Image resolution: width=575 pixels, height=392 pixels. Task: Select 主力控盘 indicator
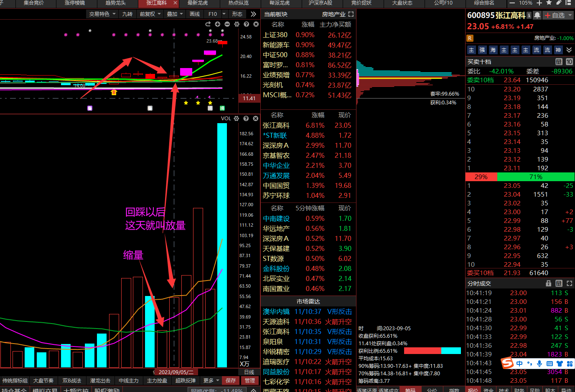pyautogui.click(x=157, y=380)
